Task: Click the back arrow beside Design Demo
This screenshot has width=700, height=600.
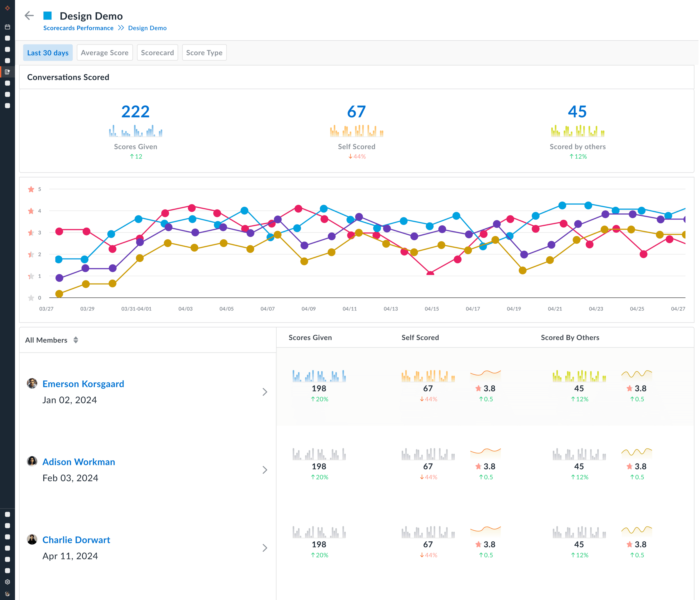Action: click(x=29, y=15)
